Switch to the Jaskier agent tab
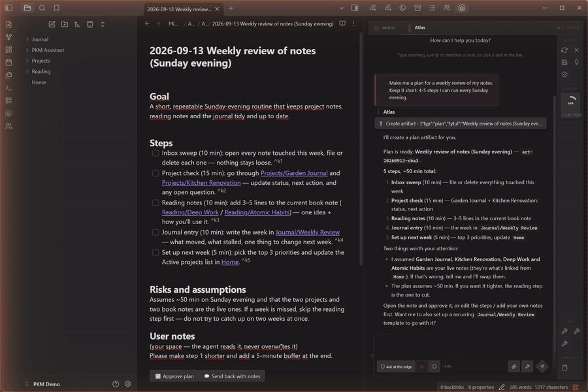The image size is (588, 392). (385, 27)
